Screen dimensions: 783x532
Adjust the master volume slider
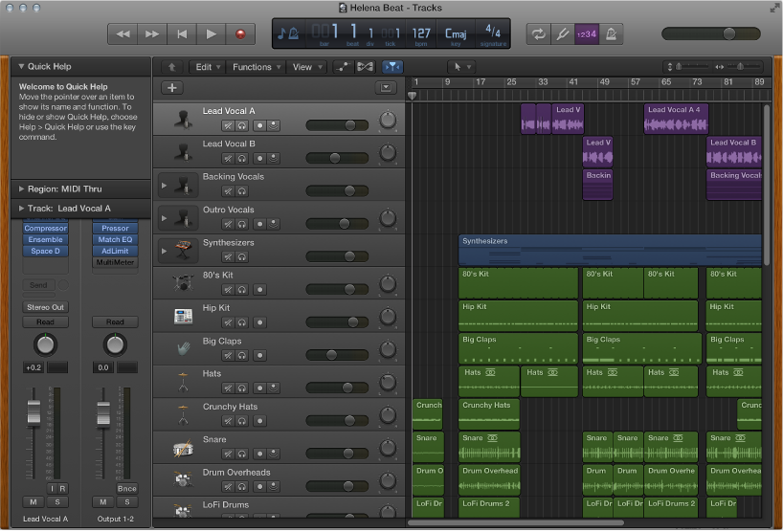pos(728,33)
